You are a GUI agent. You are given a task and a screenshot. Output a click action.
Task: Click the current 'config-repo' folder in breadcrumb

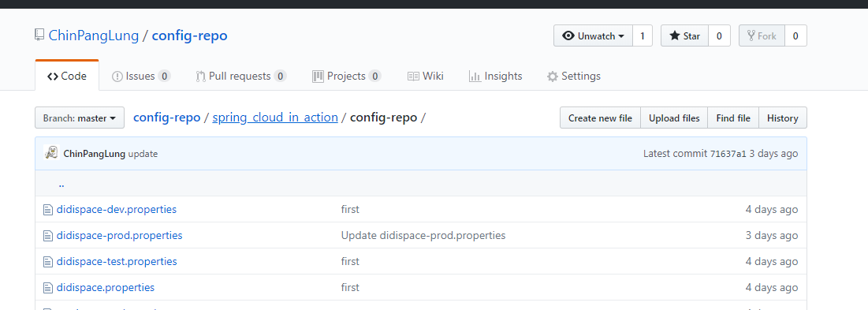384,118
